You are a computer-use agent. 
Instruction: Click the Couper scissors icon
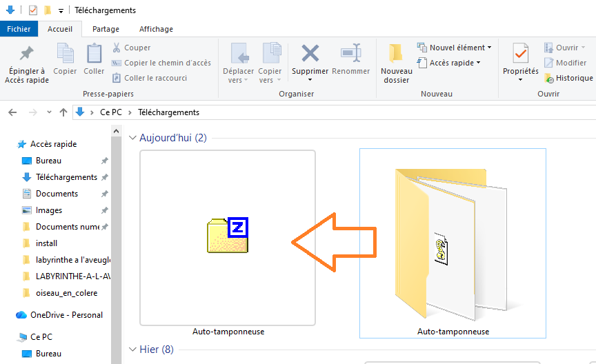click(117, 48)
